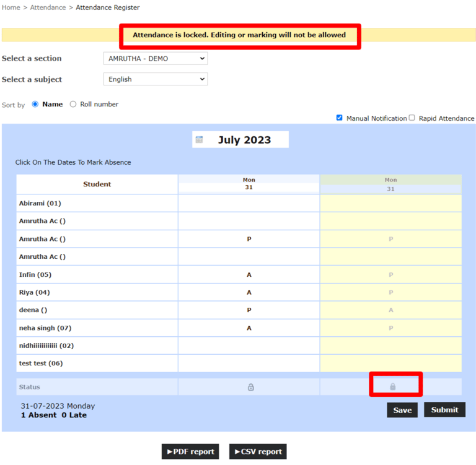Open the calendar icon beside July 2023
This screenshot has width=476, height=465.
click(199, 140)
